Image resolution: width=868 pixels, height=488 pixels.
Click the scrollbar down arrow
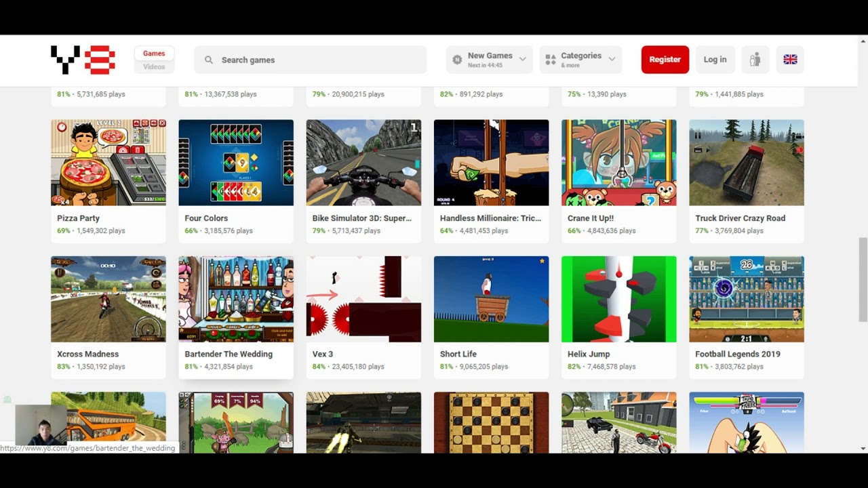tap(863, 448)
